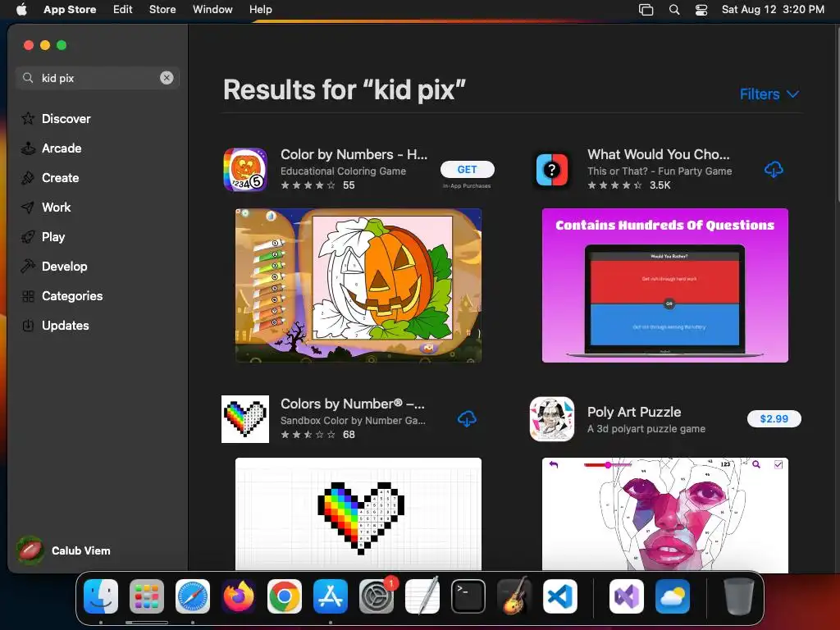Screen dimensions: 840x630
Task: Open What Would You Choose app icon
Action: 552,169
